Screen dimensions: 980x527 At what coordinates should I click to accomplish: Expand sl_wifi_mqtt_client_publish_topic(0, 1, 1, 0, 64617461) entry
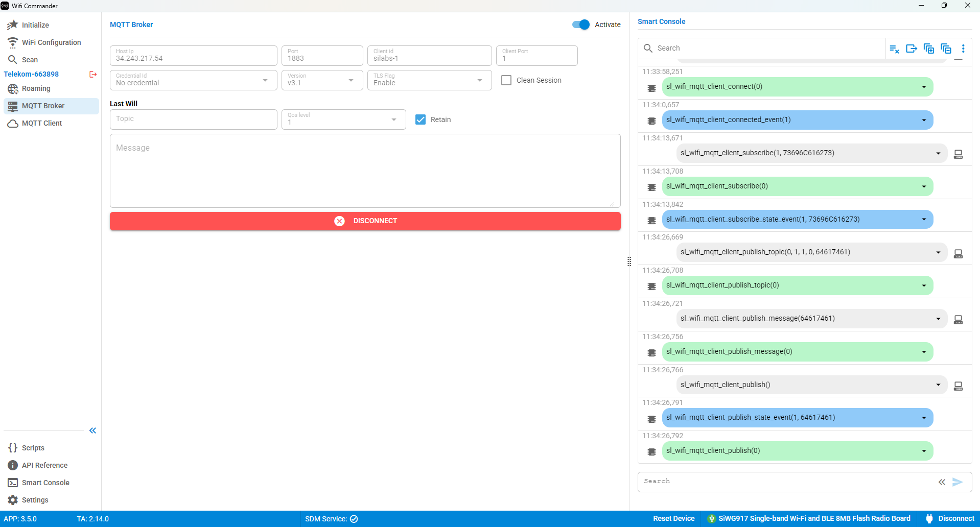[938, 252]
